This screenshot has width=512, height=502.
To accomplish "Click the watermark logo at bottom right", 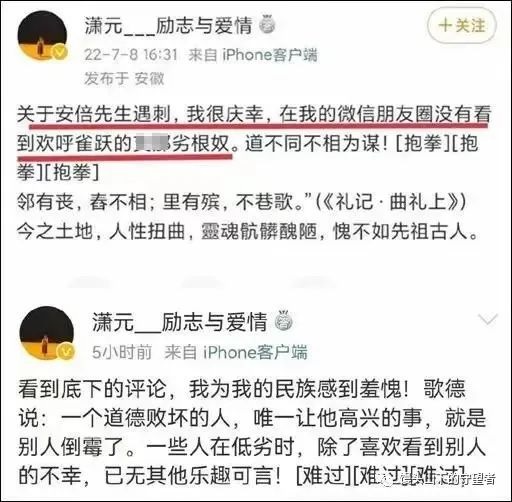I will [387, 480].
